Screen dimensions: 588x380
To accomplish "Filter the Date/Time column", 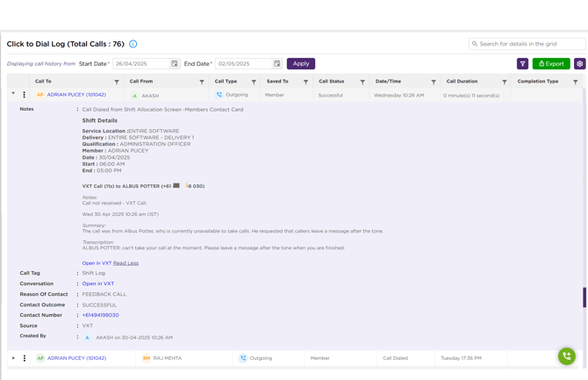I will 434,82.
